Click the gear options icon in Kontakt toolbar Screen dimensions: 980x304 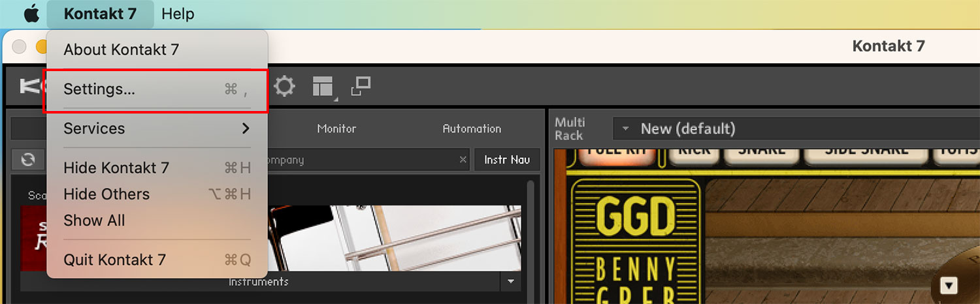[x=284, y=87]
